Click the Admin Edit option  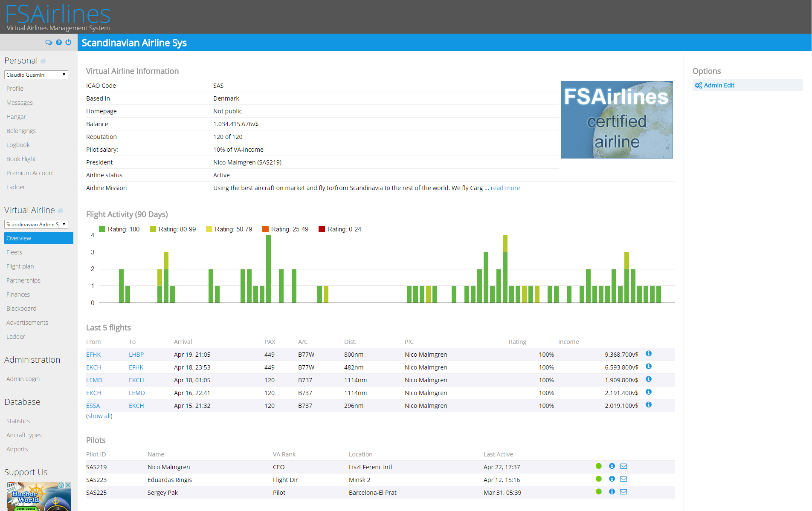click(x=719, y=85)
